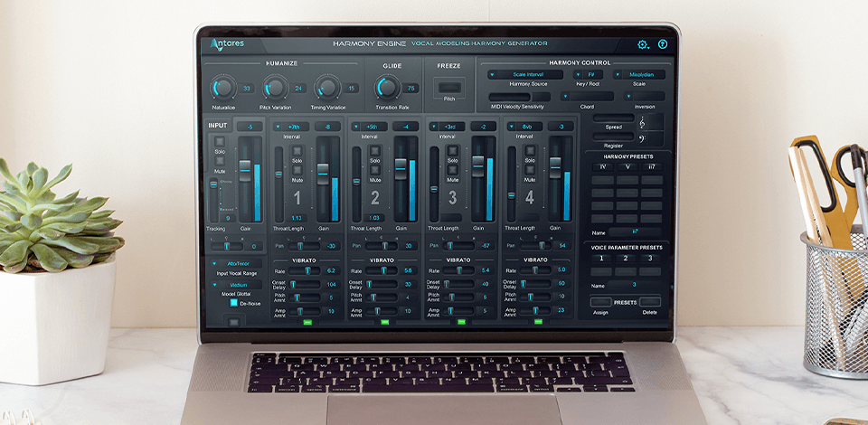Toggle the green LED under voice 3
The width and height of the screenshot is (868, 425).
pyautogui.click(x=461, y=322)
